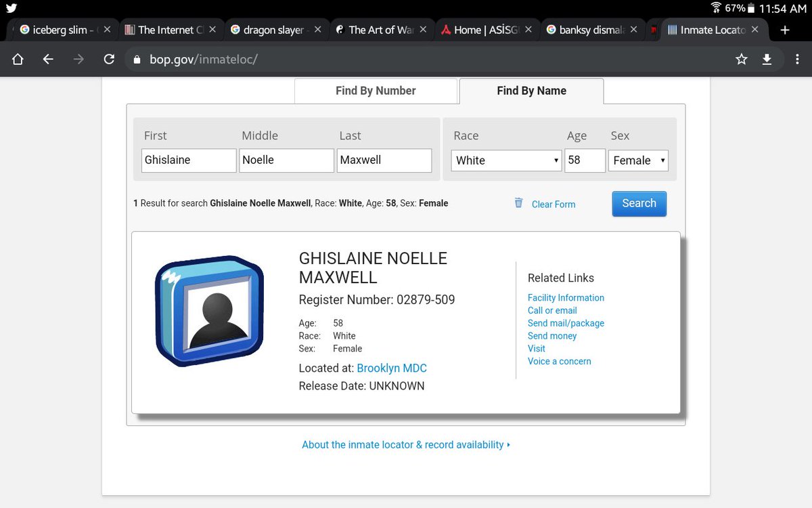This screenshot has width=812, height=508.
Task: Tap the browser Home icon
Action: [x=18, y=60]
